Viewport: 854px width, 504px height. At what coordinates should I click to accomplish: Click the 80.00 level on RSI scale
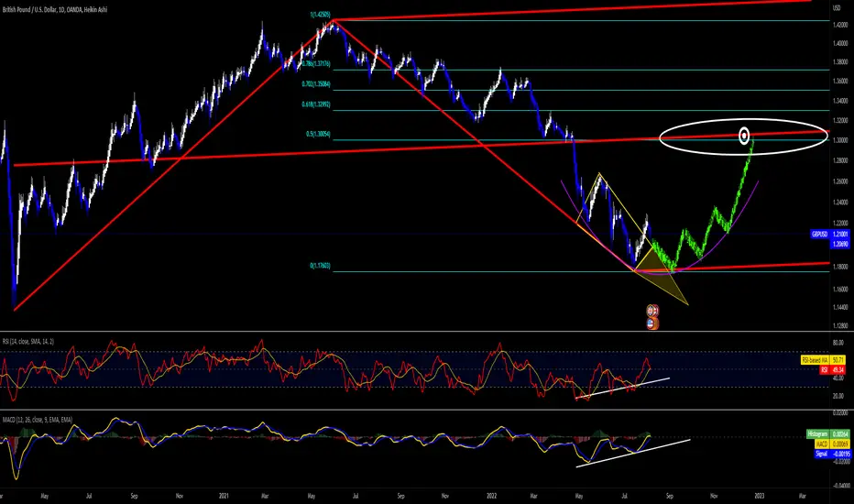[x=838, y=343]
